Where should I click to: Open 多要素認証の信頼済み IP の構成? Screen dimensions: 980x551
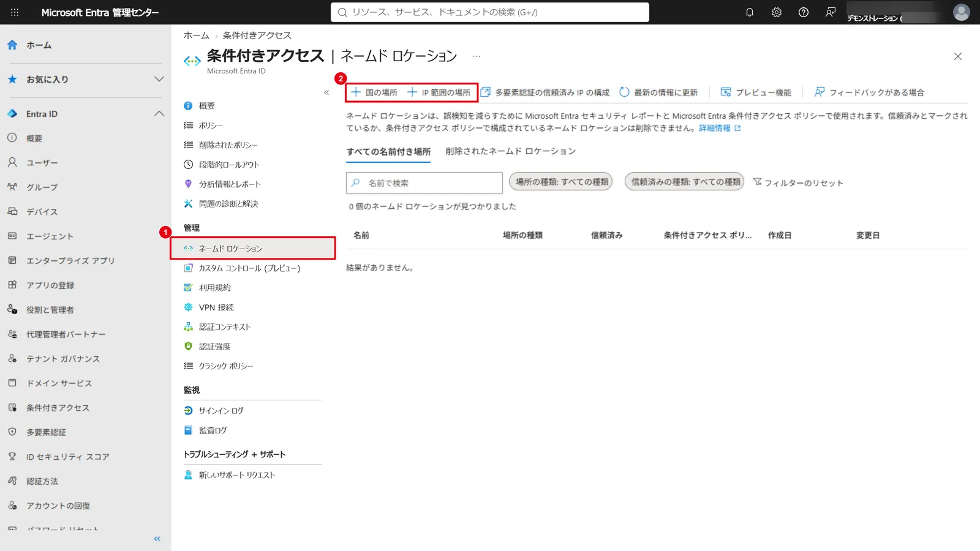click(545, 92)
